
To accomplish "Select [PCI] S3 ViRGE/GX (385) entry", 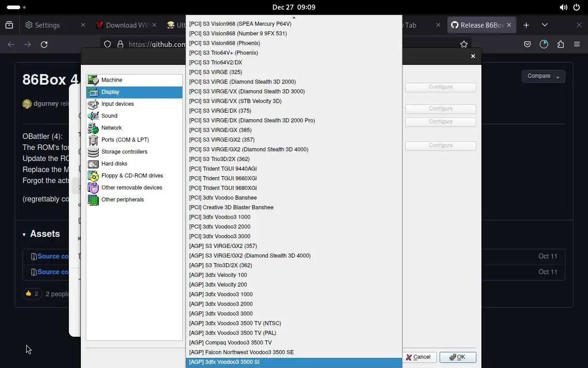I will click(x=294, y=130).
